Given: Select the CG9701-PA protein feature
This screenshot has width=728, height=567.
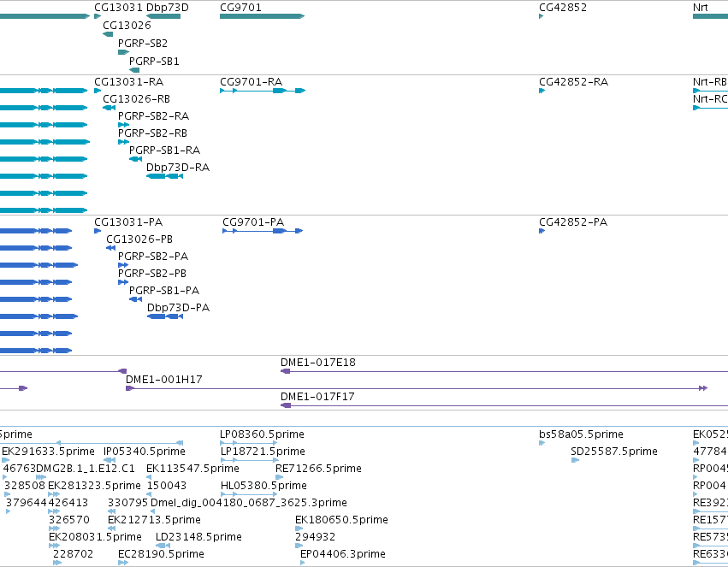Looking at the screenshot, I should (x=263, y=231).
